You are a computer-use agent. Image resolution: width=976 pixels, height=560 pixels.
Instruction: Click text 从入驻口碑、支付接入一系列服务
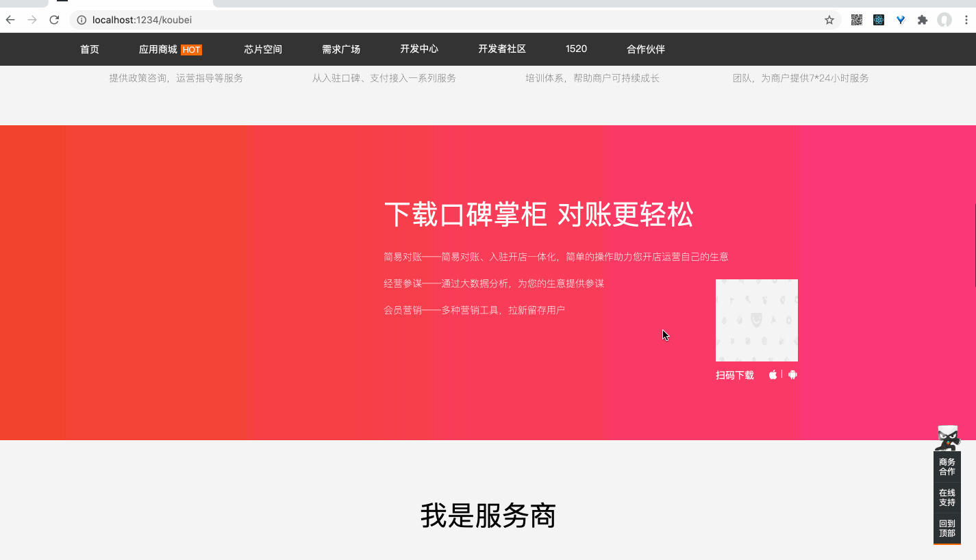(x=384, y=78)
